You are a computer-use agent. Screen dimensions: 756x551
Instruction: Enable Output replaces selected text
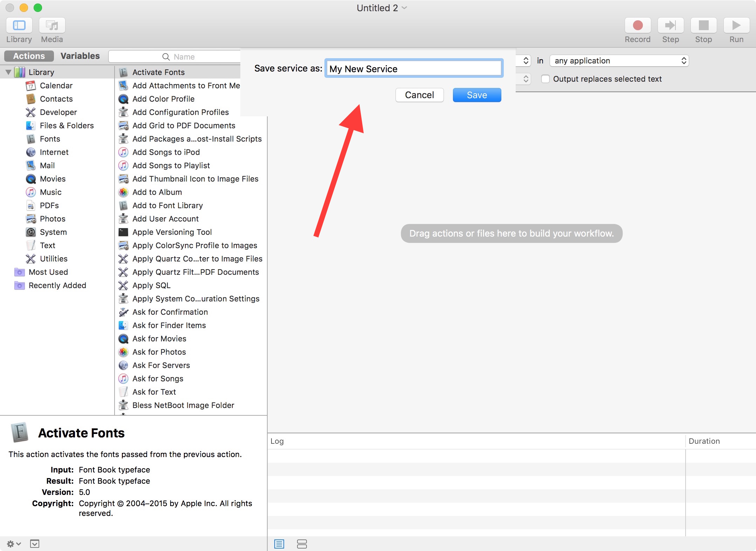[x=545, y=79]
